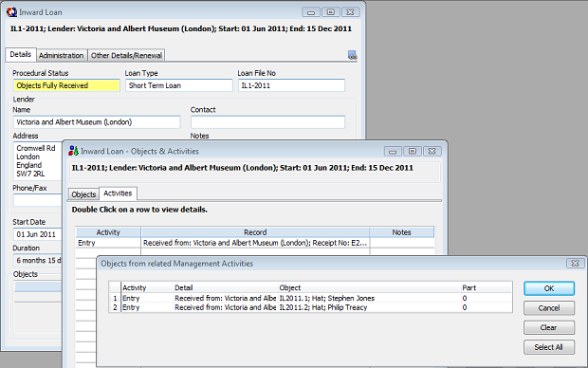This screenshot has height=368, width=588.
Task: Click the Loan File No field
Action: [291, 85]
